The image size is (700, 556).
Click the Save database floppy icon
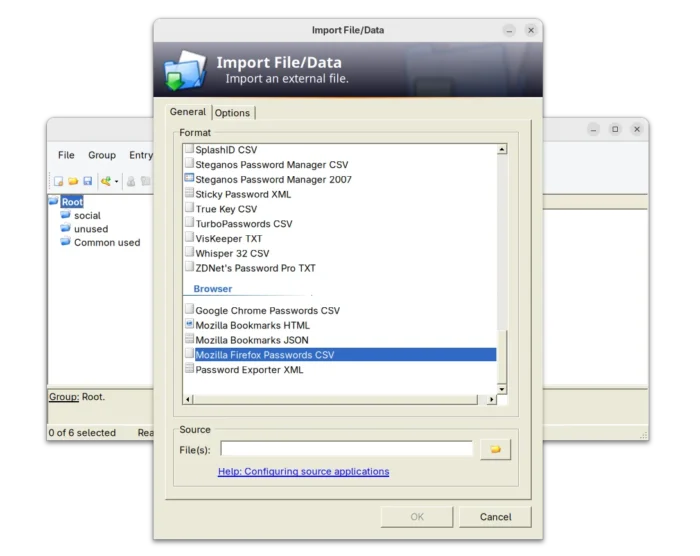coord(87,181)
